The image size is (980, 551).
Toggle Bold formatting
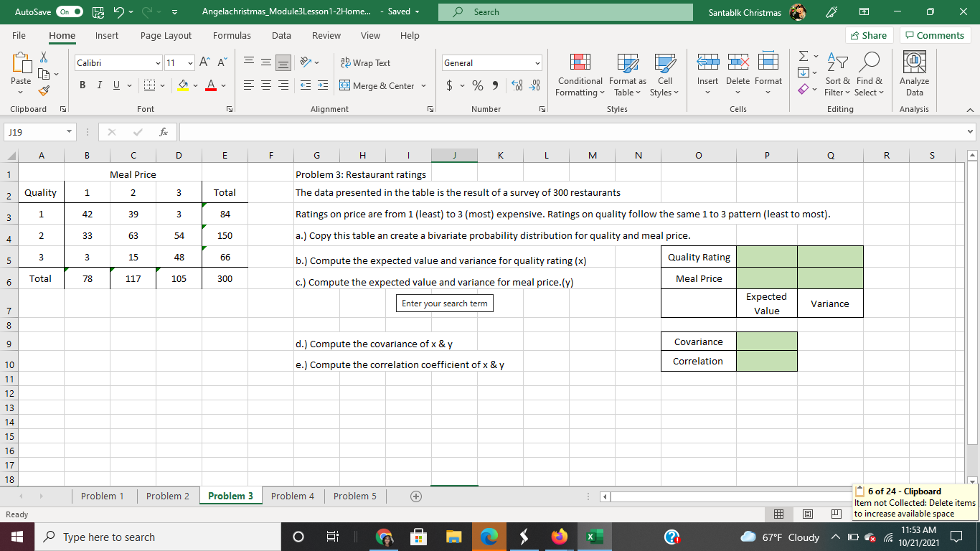coord(83,86)
